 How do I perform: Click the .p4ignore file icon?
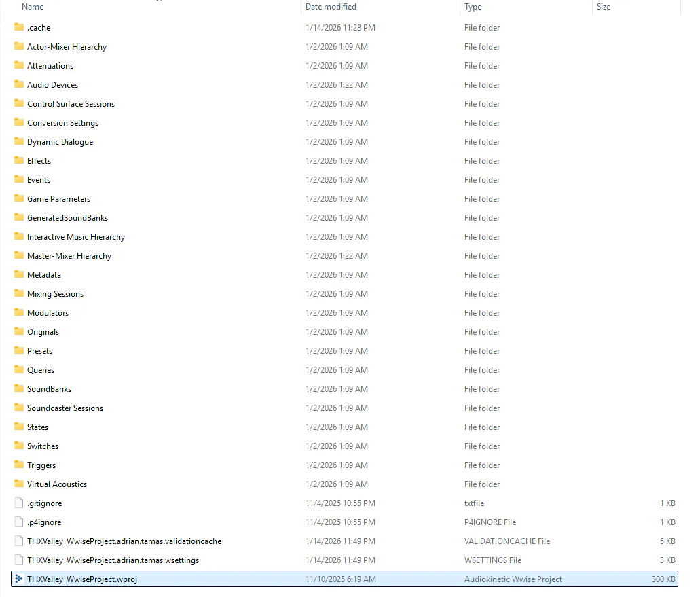pyautogui.click(x=19, y=522)
